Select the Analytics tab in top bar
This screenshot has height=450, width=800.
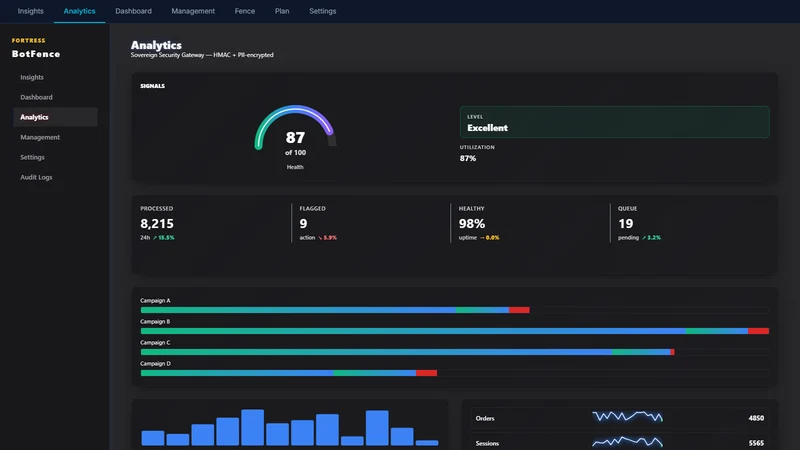point(79,11)
